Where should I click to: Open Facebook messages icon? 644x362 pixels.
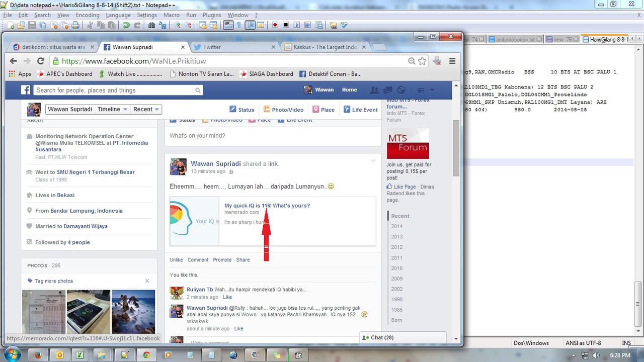(387, 90)
